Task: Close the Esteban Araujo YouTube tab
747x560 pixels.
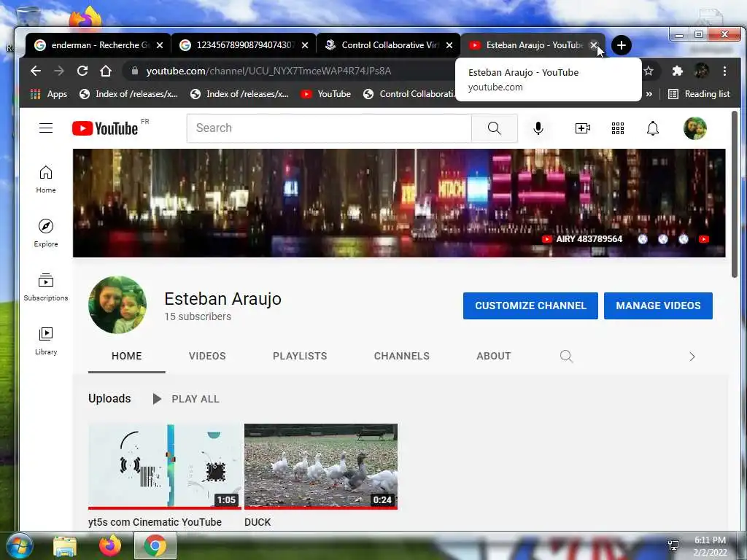Action: click(x=594, y=45)
